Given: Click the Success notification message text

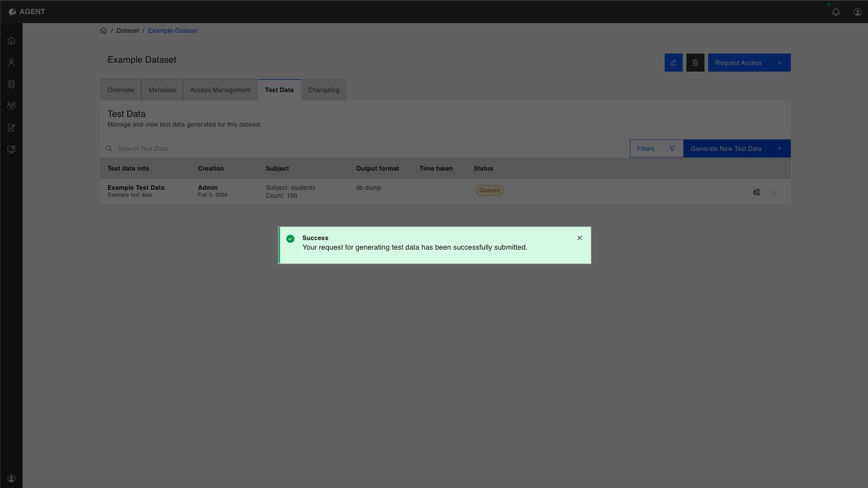Looking at the screenshot, I should tap(415, 247).
